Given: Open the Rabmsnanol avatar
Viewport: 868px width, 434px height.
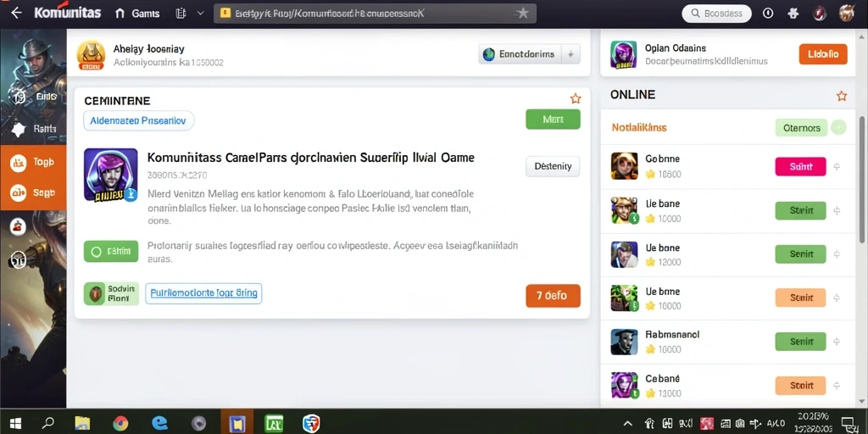Looking at the screenshot, I should coord(624,342).
